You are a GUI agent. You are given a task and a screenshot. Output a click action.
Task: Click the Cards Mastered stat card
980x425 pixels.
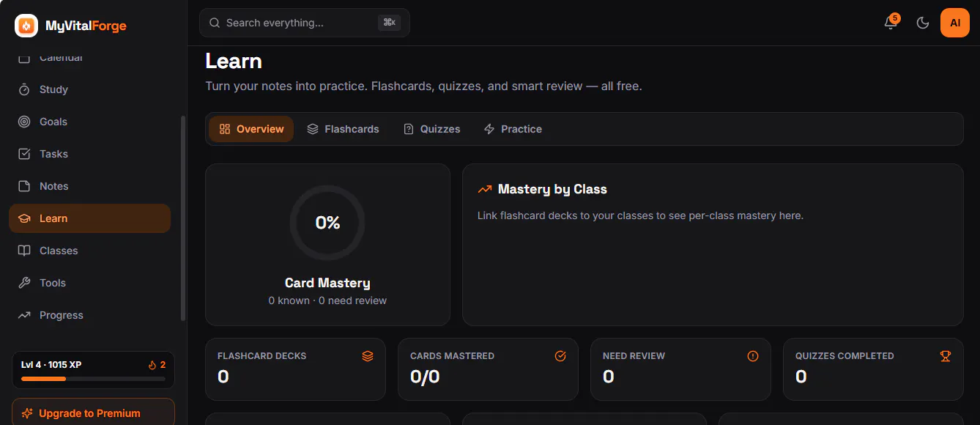click(x=488, y=369)
